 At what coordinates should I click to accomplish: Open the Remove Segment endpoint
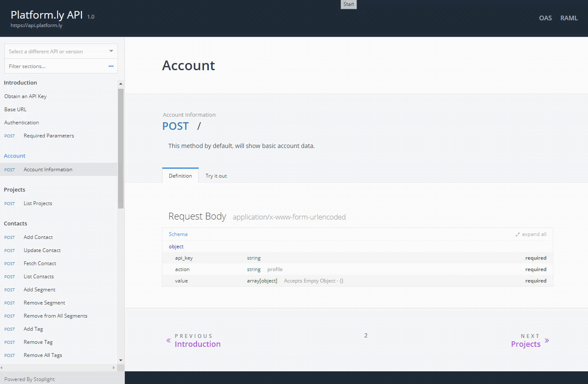[44, 302]
